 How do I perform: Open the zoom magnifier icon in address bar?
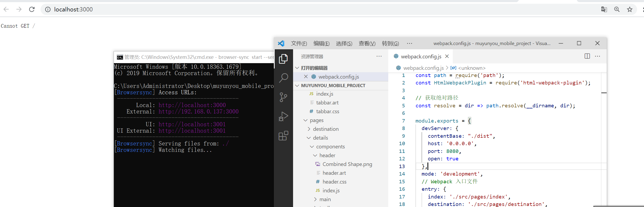(617, 10)
